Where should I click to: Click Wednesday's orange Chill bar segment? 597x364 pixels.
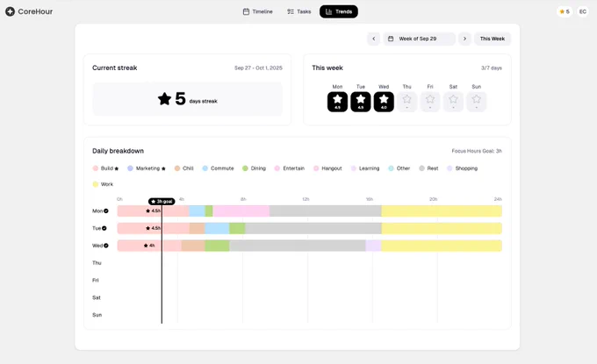point(193,246)
